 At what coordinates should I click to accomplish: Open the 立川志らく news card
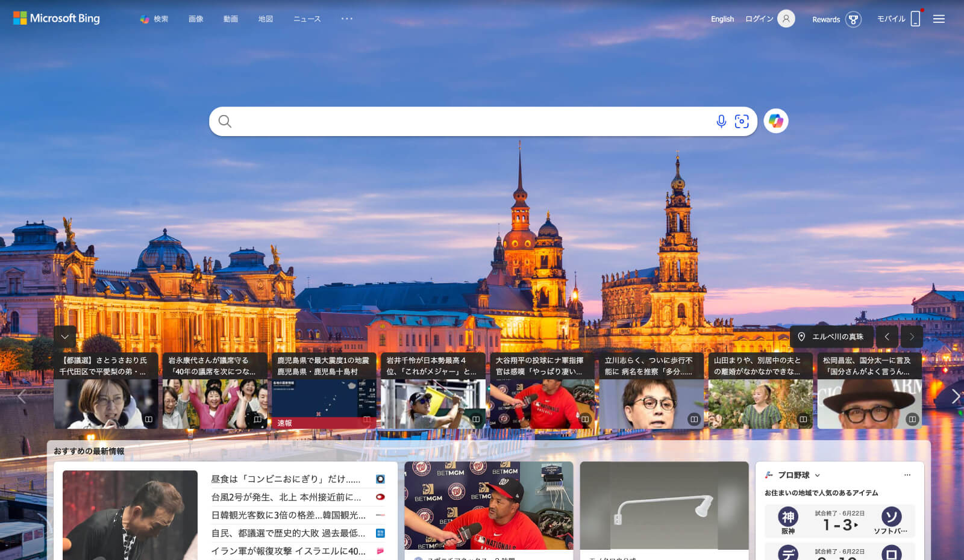tap(652, 391)
